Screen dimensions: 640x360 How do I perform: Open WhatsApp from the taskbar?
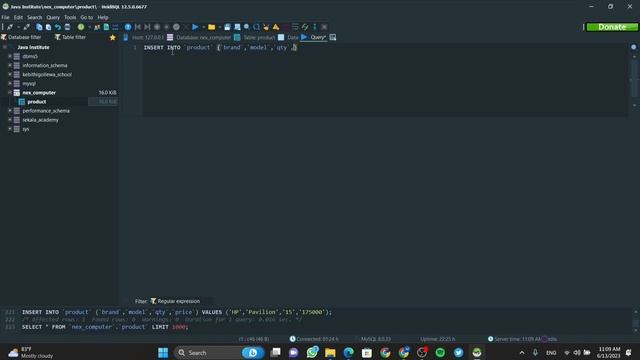pyautogui.click(x=312, y=353)
